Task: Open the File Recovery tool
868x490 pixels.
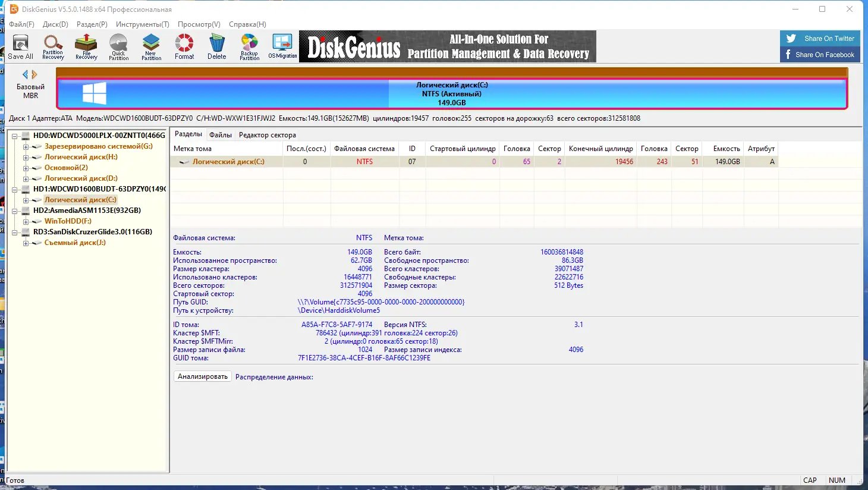Action: pos(85,46)
